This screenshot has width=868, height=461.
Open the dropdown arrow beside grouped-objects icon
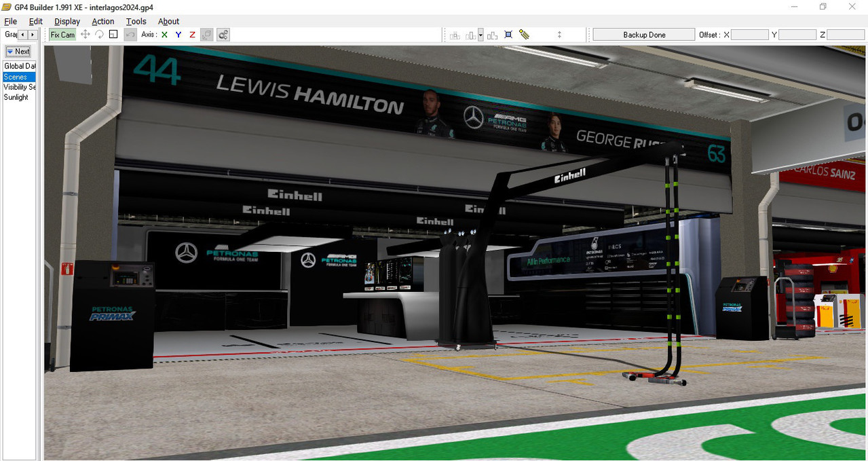point(480,35)
